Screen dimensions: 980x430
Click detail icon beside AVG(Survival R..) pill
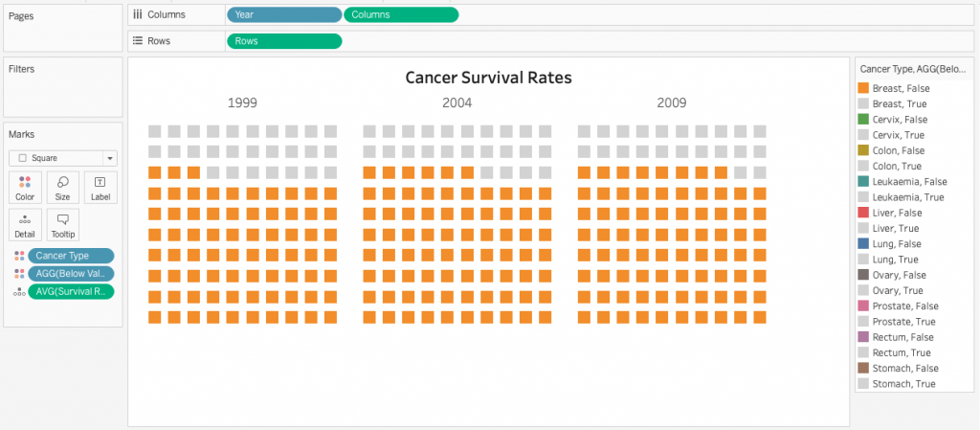pyautogui.click(x=19, y=292)
